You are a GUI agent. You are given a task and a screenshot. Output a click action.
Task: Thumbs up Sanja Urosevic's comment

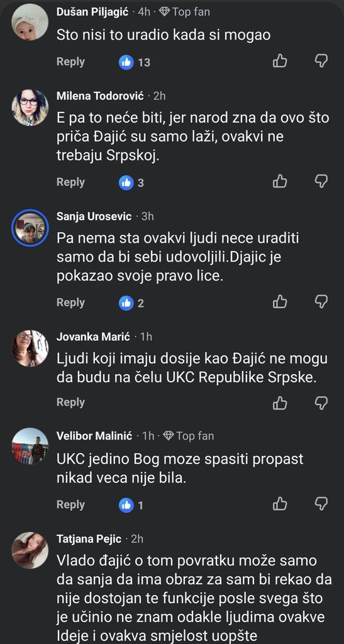[280, 301]
